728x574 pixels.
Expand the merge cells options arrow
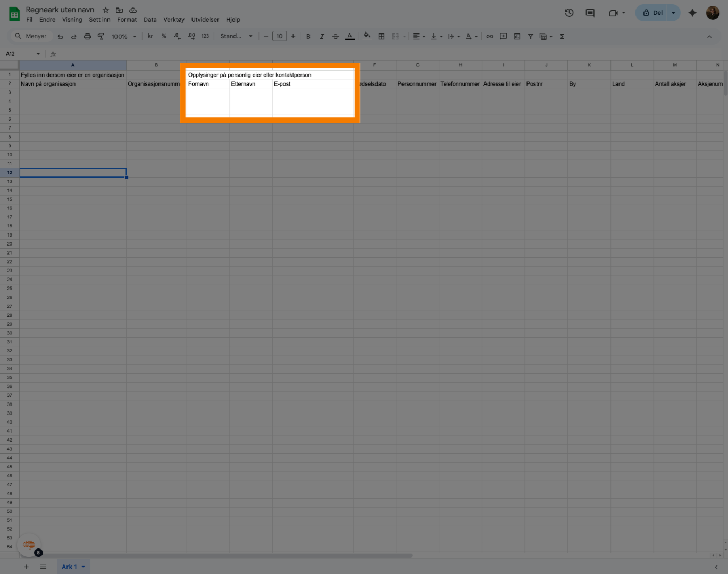404,36
